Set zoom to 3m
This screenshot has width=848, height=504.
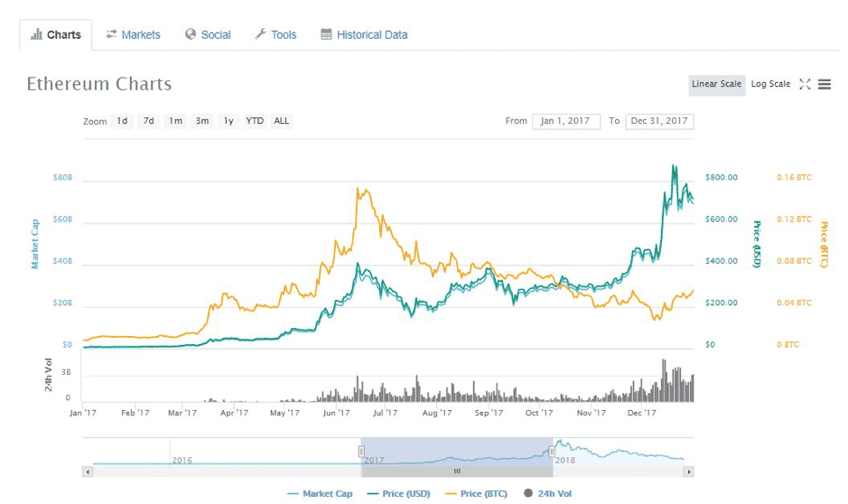click(x=202, y=121)
